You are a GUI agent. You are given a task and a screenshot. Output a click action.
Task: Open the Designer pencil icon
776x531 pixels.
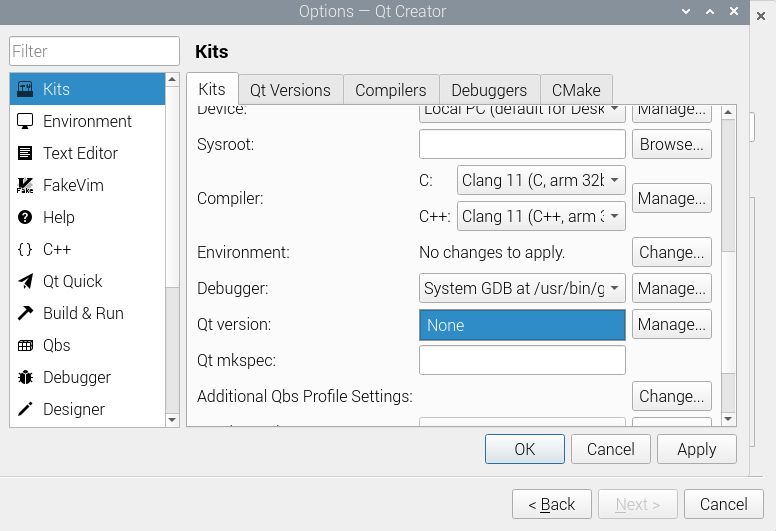[25, 409]
